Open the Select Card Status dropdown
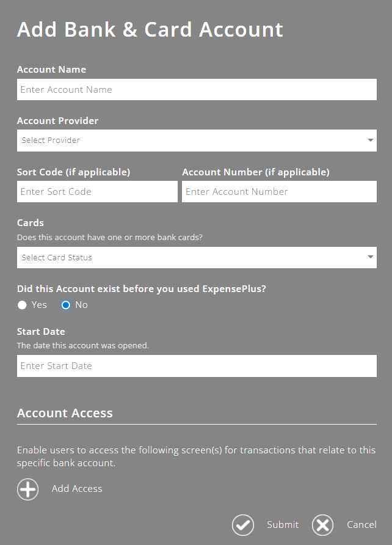Screen dimensions: 392x545 (197, 257)
